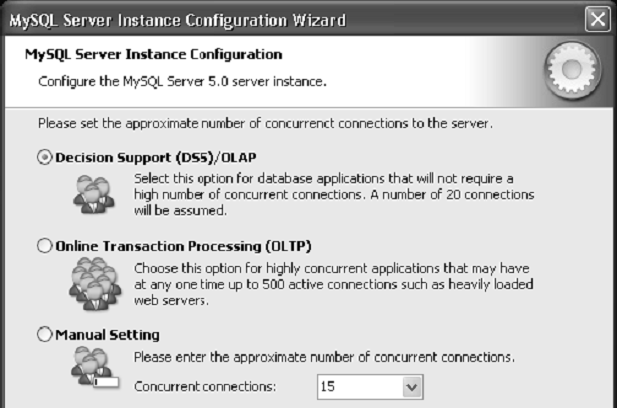Click the Decision Support (DSS)/OLAP label

pyautogui.click(x=156, y=157)
